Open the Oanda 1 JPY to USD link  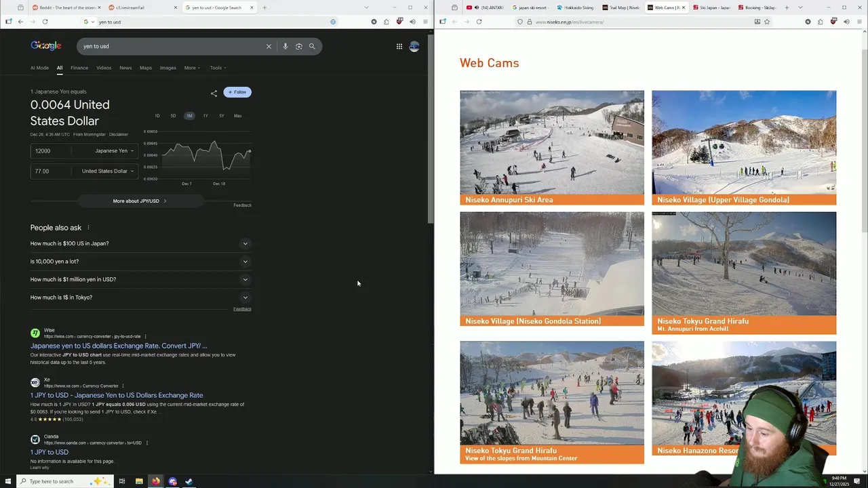50,452
